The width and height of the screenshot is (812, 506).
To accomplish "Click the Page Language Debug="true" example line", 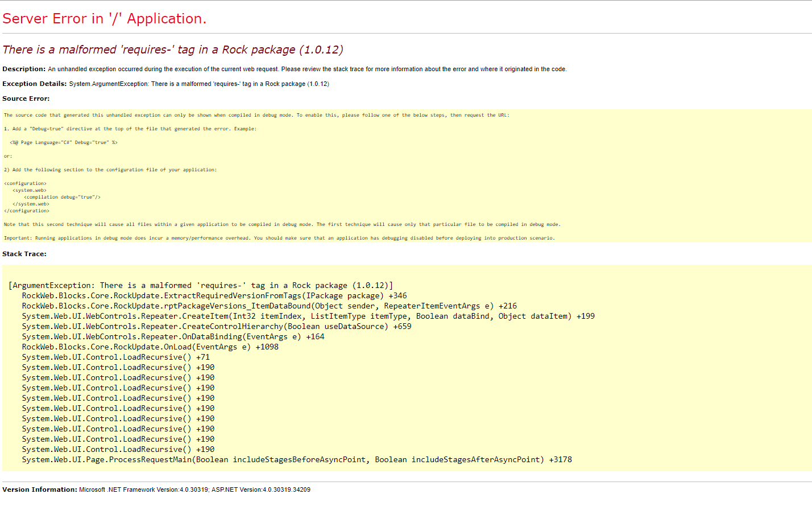I will click(x=63, y=142).
